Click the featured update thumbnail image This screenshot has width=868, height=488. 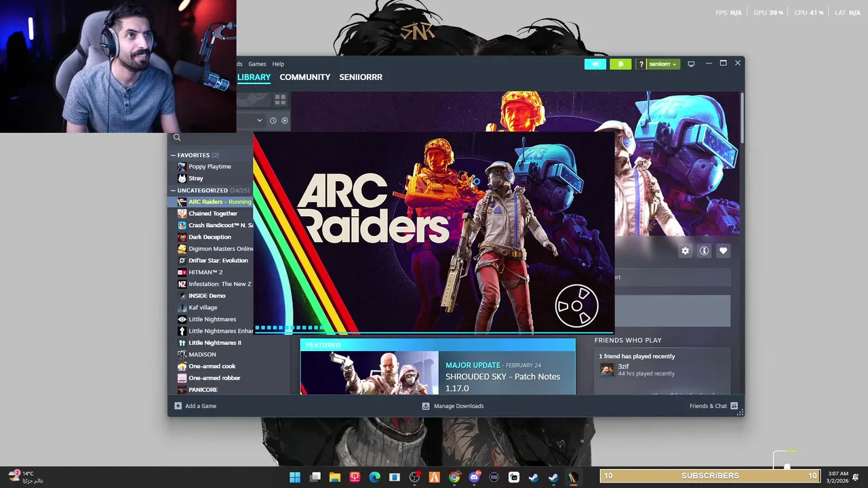[370, 373]
